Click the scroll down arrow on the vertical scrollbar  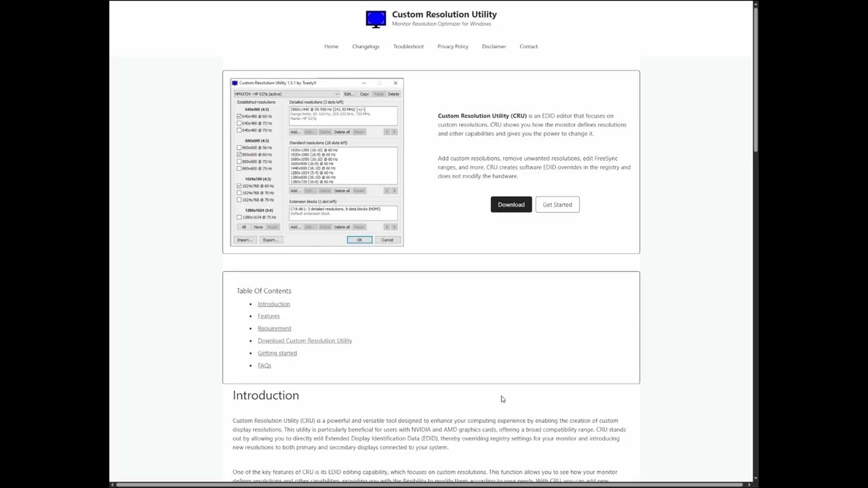[x=755, y=477]
